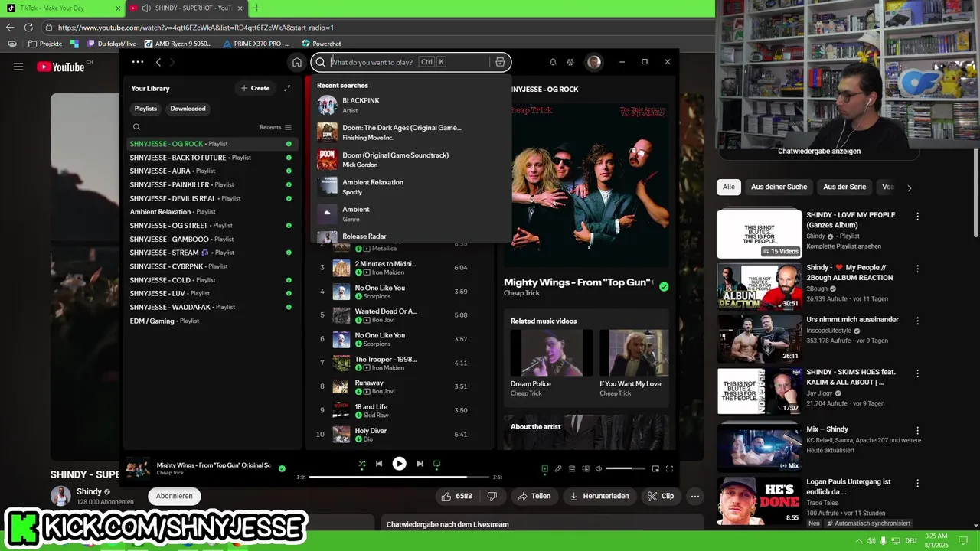Search within Your Library
980x551 pixels.
coord(136,127)
